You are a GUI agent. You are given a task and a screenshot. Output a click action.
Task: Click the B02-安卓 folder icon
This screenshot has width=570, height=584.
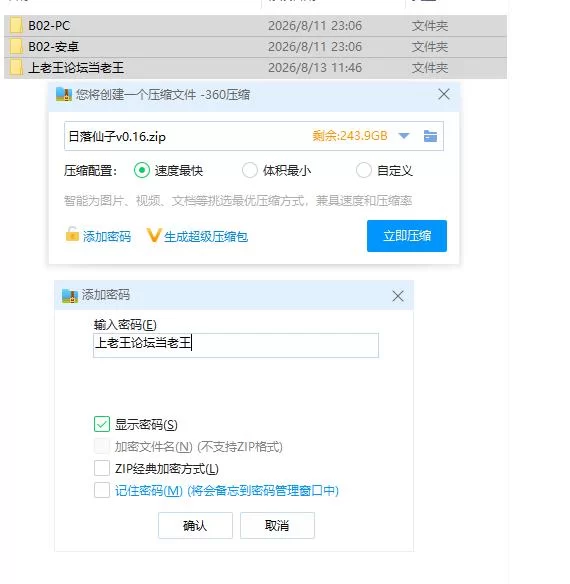pos(16,47)
